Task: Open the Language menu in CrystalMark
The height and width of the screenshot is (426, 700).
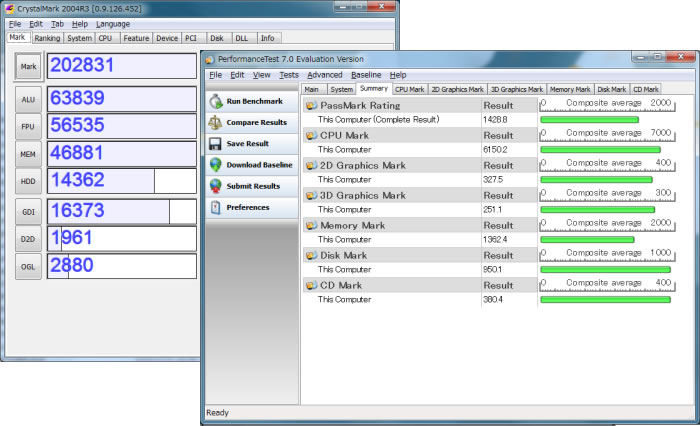Action: pos(113,24)
